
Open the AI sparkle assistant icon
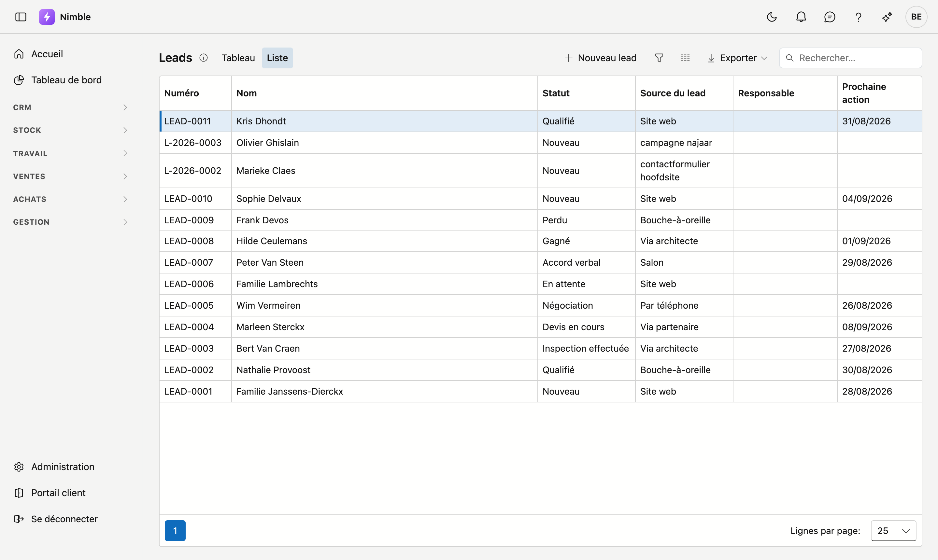(887, 17)
